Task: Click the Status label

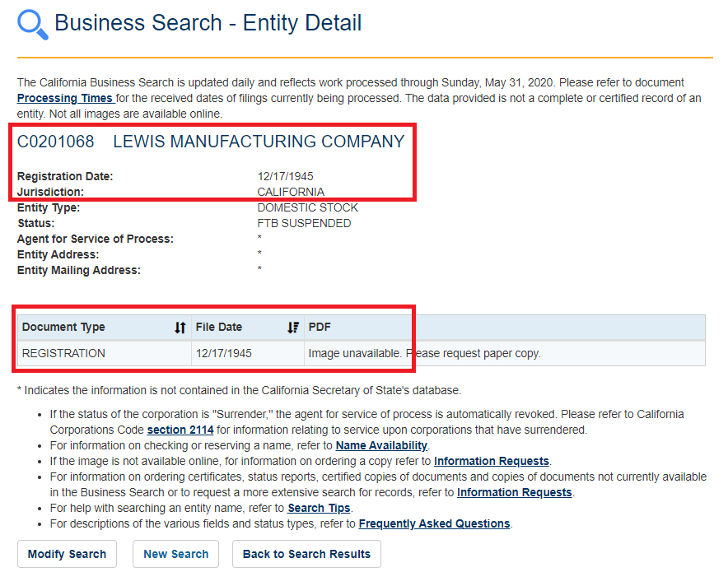Action: coord(35,224)
